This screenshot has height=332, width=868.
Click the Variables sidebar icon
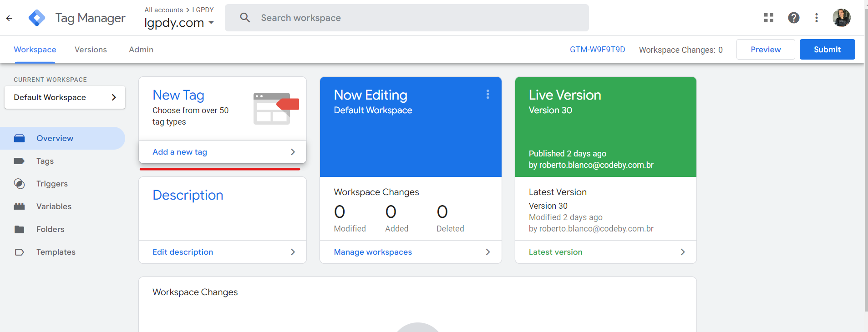[19, 206]
